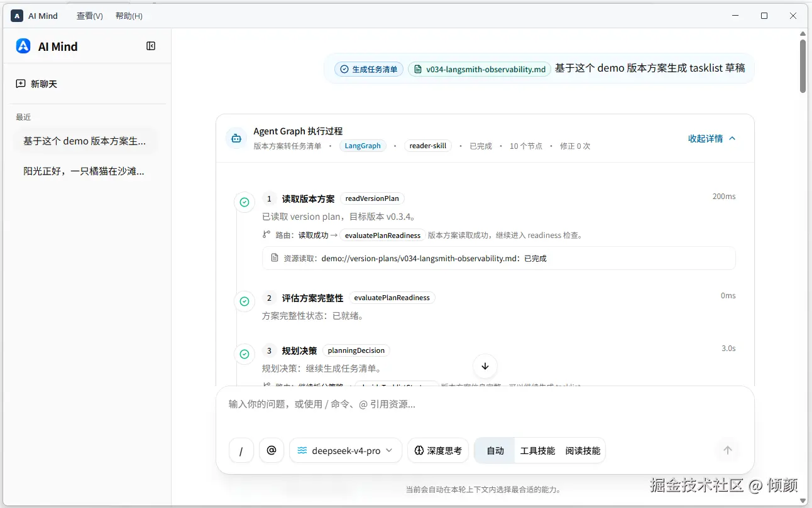Click the 0ms duration value
The image size is (812, 508).
pyautogui.click(x=728, y=296)
